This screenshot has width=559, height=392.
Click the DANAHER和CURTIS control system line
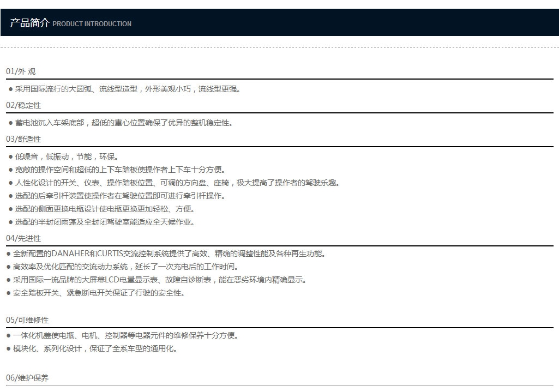[x=166, y=254]
